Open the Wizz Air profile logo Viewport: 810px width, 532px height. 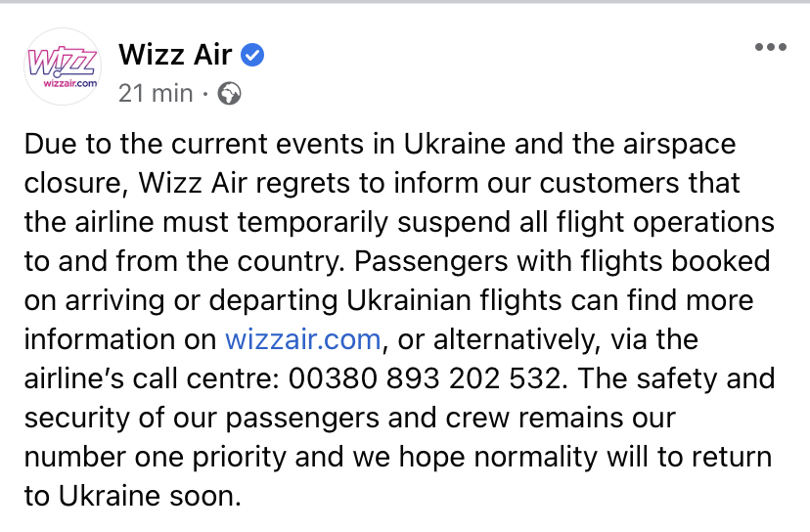click(61, 66)
